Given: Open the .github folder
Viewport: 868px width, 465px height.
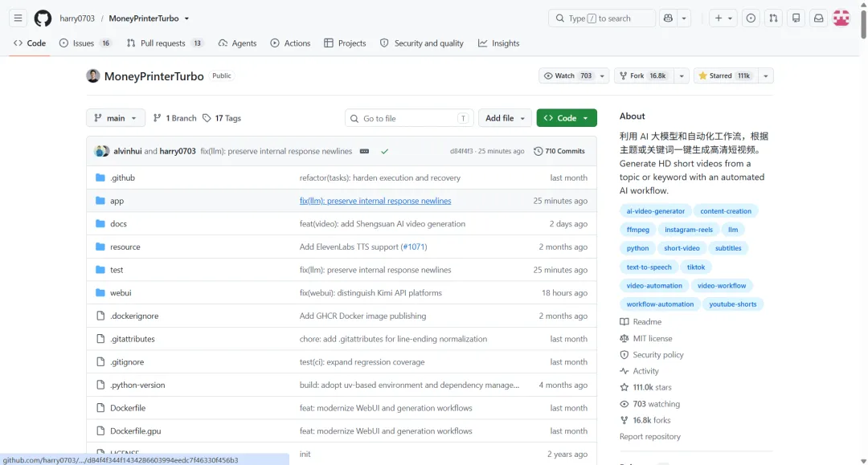Looking at the screenshot, I should [122, 177].
